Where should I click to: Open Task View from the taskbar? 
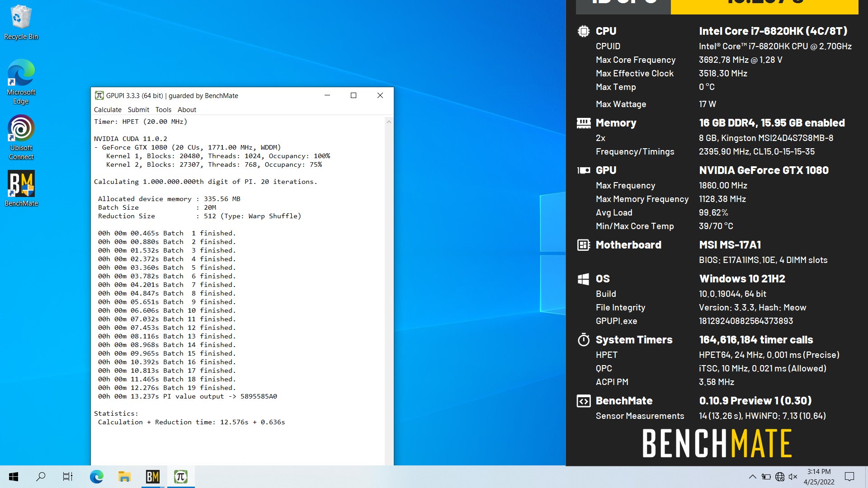tap(68, 477)
